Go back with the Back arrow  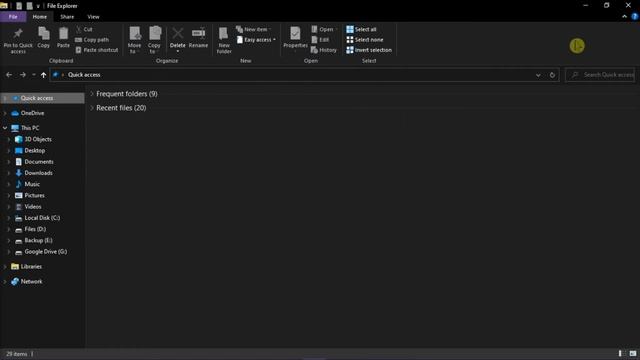(x=9, y=75)
